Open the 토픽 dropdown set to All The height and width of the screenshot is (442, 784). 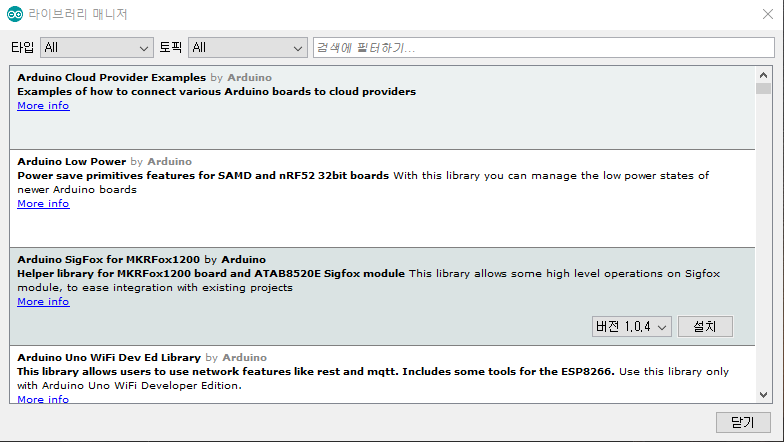tap(248, 48)
